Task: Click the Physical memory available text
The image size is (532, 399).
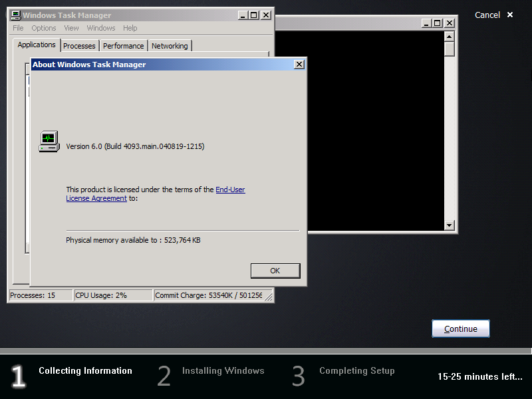Action: (133, 240)
